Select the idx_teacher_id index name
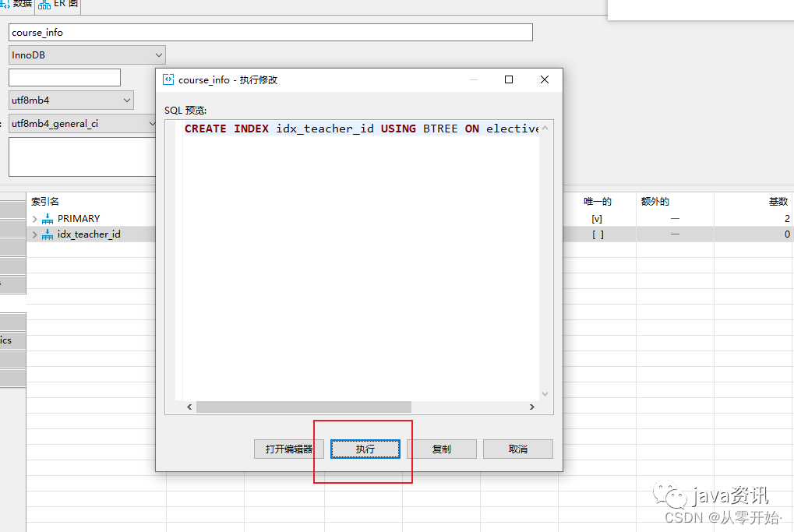 tap(89, 234)
